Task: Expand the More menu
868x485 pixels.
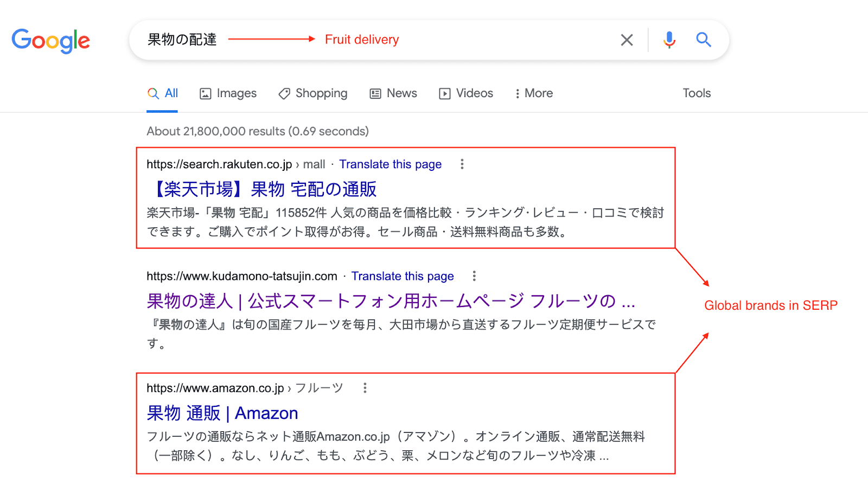Action: [533, 93]
